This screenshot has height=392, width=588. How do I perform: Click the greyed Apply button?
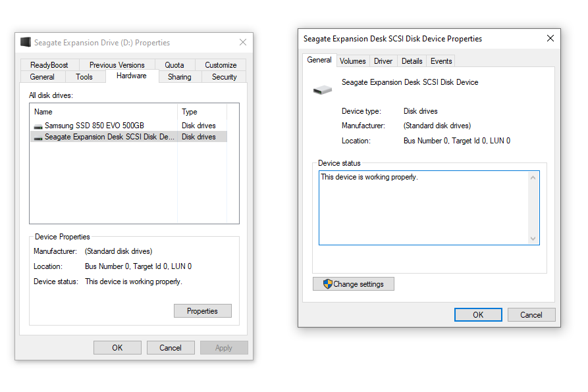[224, 347]
